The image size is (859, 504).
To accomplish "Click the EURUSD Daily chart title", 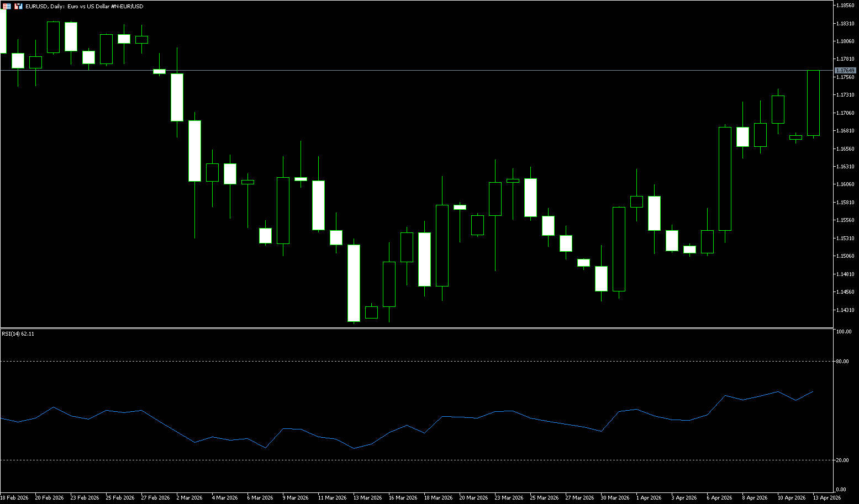I will (x=84, y=6).
